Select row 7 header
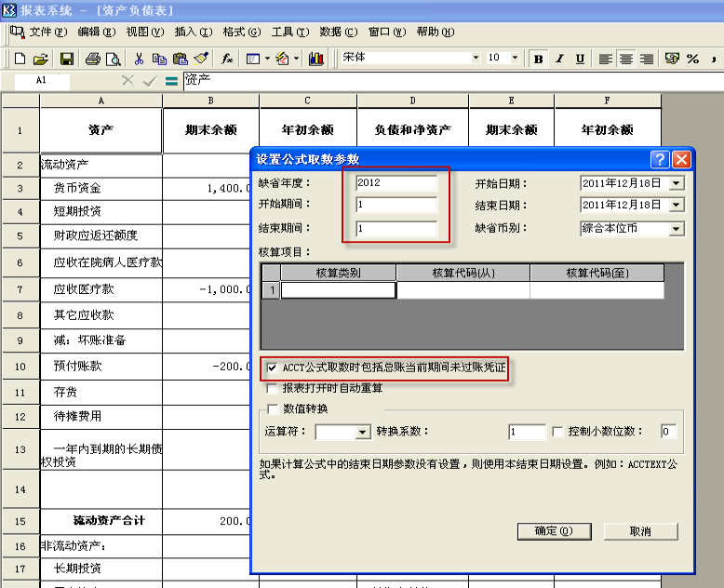The image size is (724, 588). (x=20, y=290)
